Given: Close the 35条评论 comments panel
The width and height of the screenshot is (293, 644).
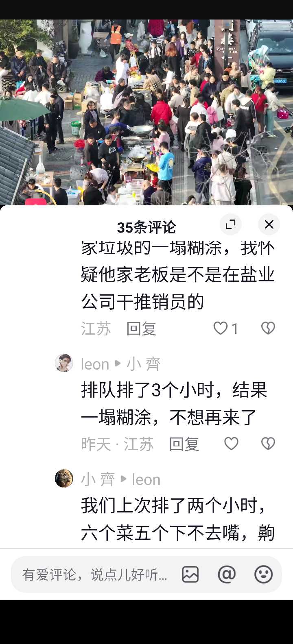Looking at the screenshot, I should (269, 224).
